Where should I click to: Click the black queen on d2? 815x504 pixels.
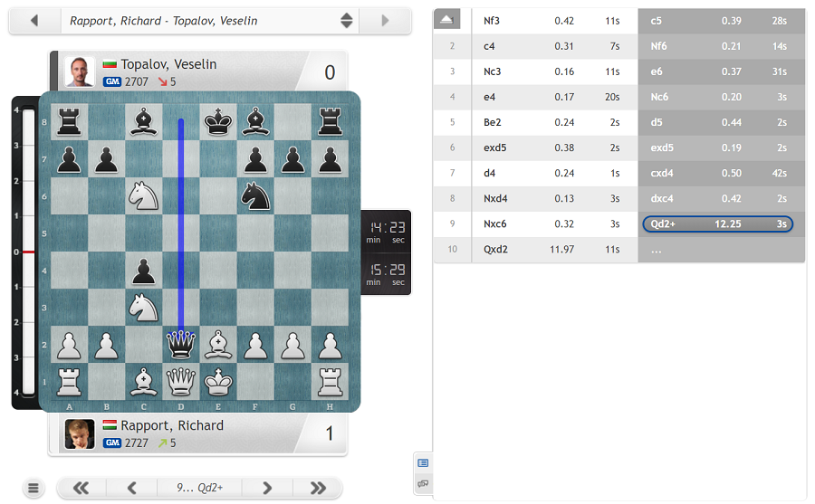tap(181, 345)
